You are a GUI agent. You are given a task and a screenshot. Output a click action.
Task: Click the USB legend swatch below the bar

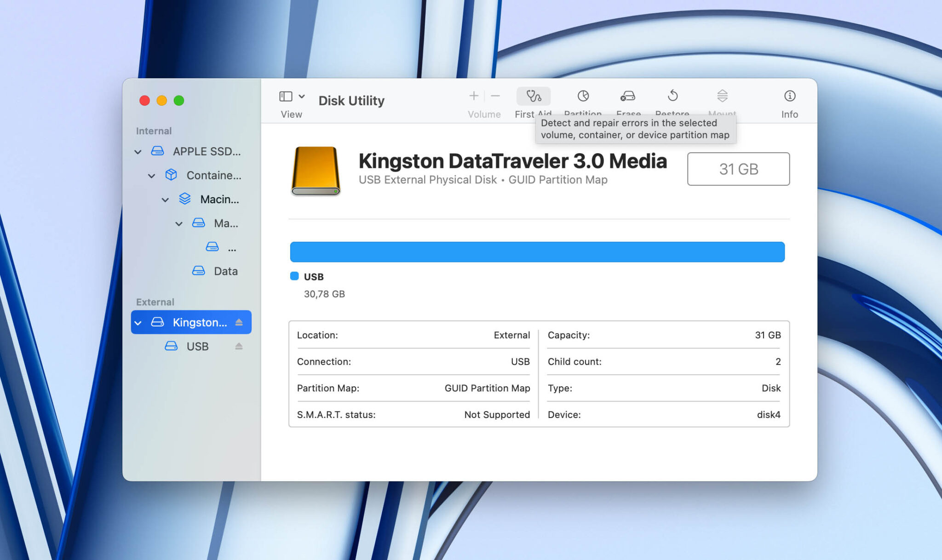[294, 276]
